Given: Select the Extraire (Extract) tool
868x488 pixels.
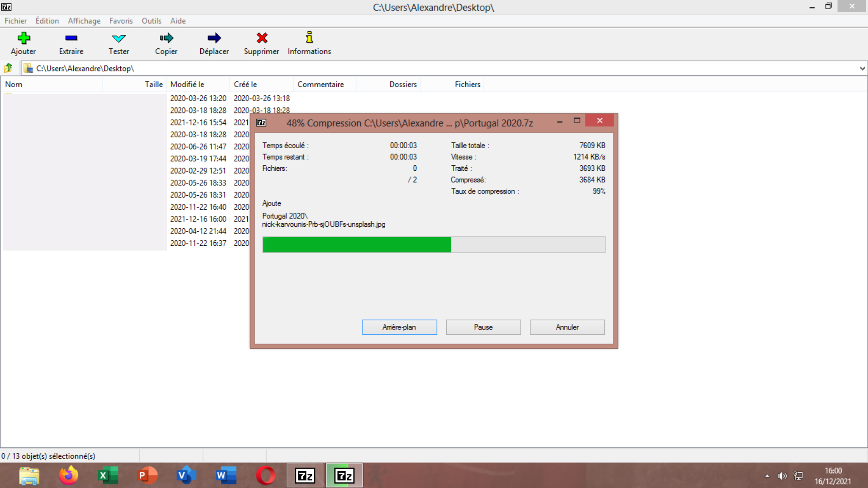Looking at the screenshot, I should pyautogui.click(x=71, y=43).
